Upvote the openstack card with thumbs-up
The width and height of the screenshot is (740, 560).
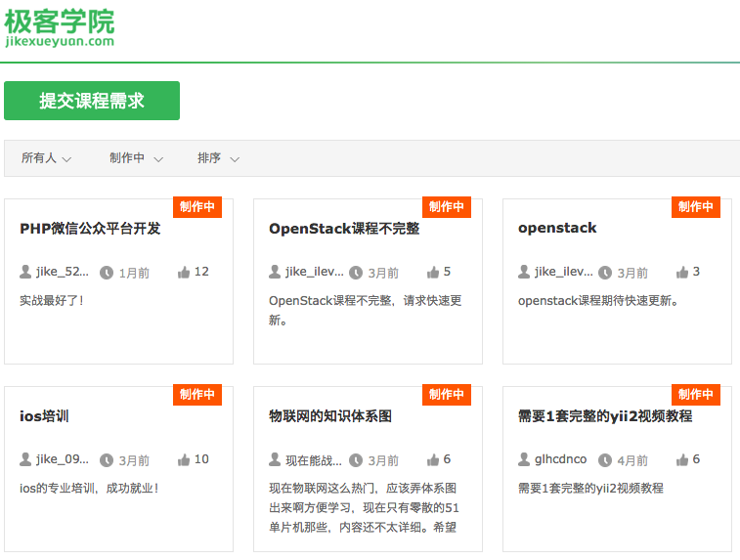tap(682, 273)
